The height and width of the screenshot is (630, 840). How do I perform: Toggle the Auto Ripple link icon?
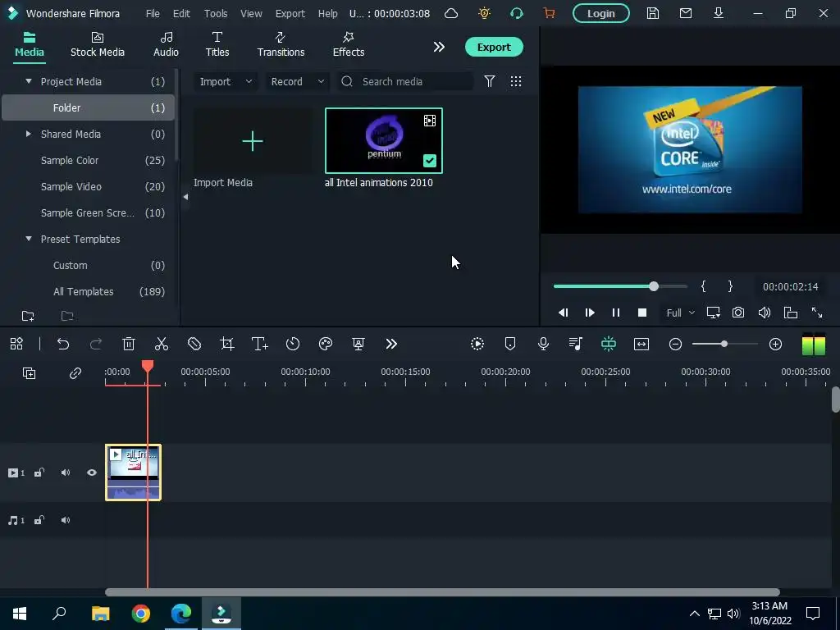75,373
